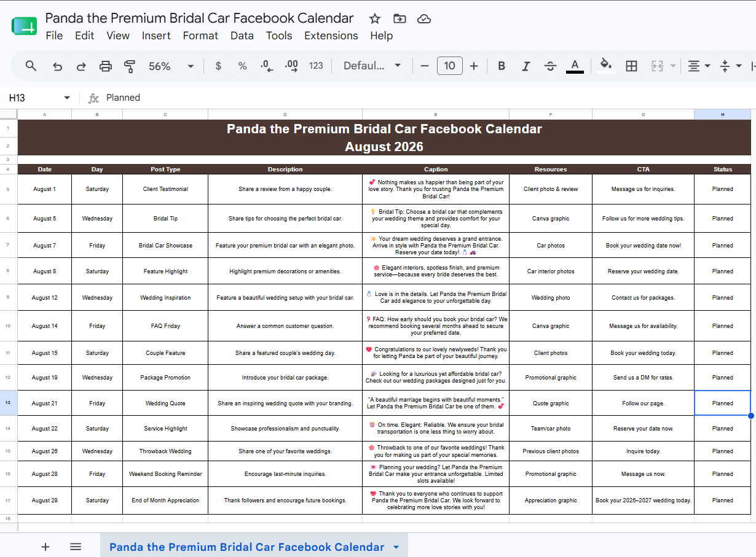The height and width of the screenshot is (557, 756).
Task: Format as currency with dollar sign
Action: (218, 66)
